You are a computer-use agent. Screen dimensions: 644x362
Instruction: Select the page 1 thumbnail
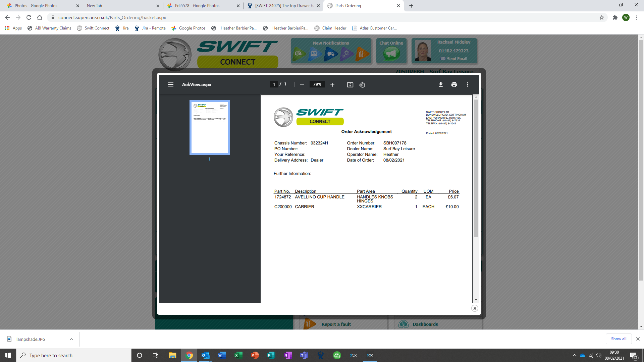pyautogui.click(x=209, y=127)
